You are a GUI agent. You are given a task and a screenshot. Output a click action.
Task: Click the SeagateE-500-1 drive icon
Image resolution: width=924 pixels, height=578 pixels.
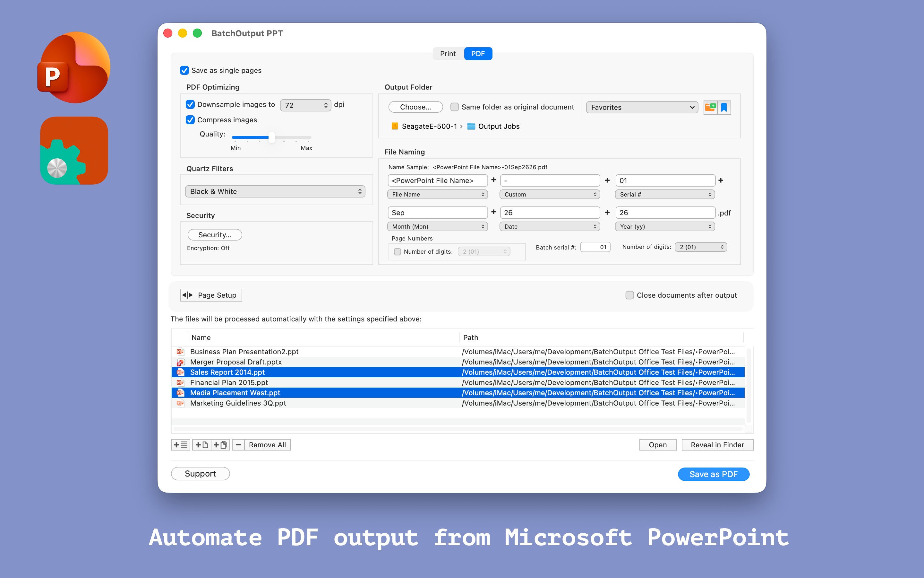click(x=395, y=126)
